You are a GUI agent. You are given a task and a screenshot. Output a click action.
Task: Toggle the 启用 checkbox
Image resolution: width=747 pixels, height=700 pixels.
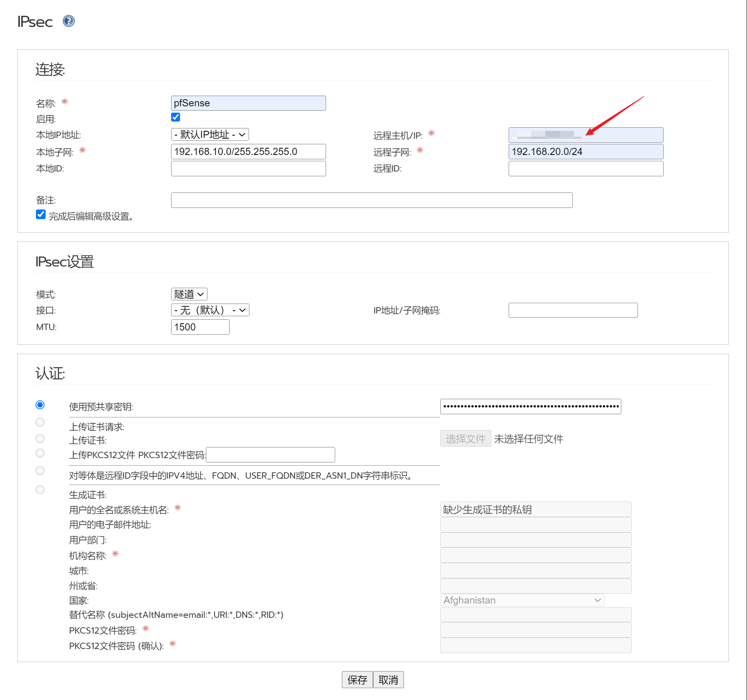coord(175,117)
